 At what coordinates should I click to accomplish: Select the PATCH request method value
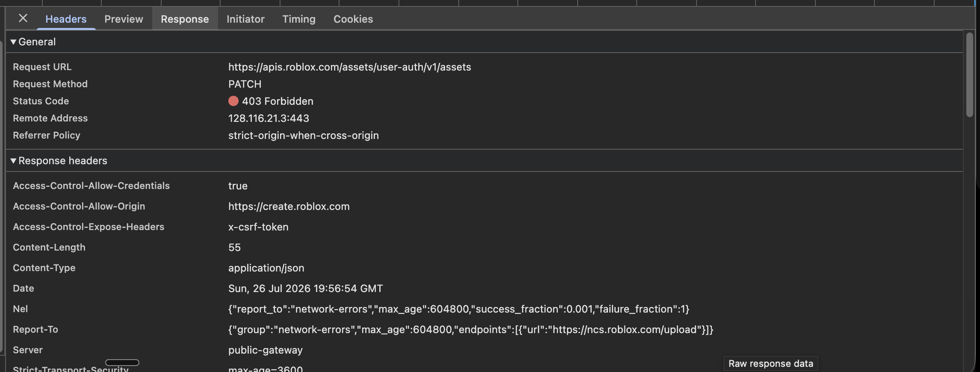[245, 84]
